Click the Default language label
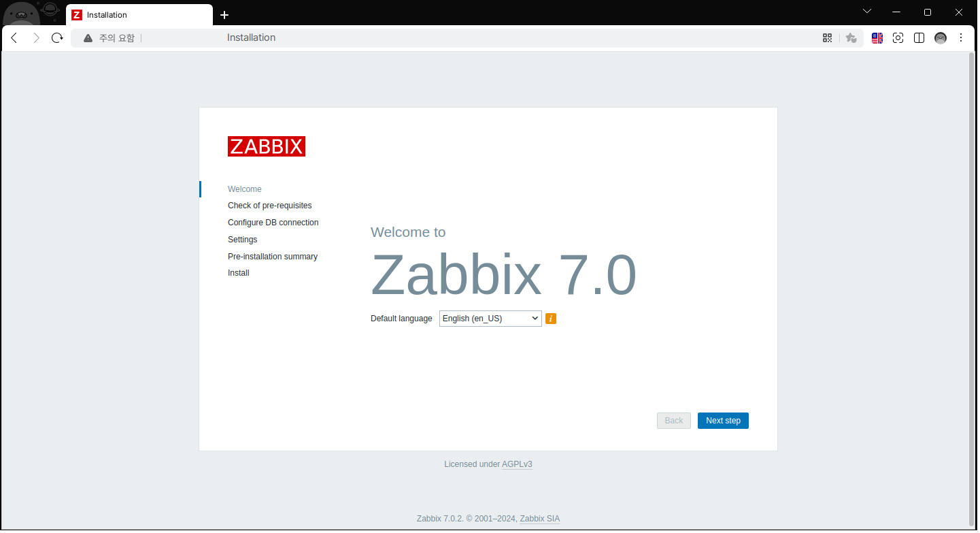Image resolution: width=980 pixels, height=533 pixels. 401,319
